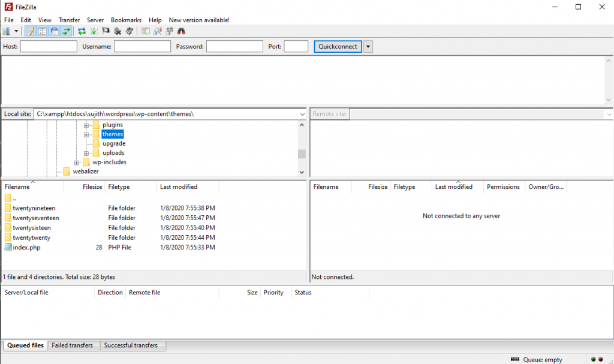Open Site Manager dropdown arrow
The height and width of the screenshot is (364, 614).
(16, 31)
